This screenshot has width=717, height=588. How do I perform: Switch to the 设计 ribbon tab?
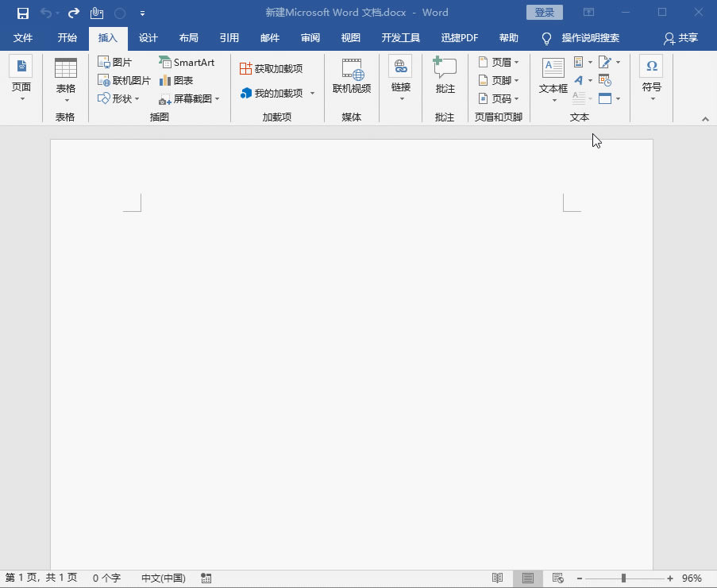pos(148,37)
